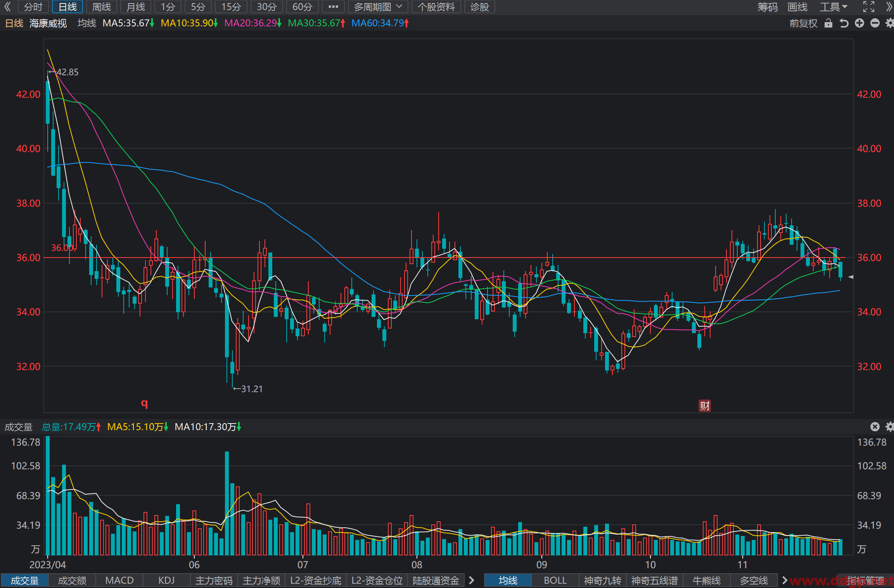Viewport: 894px width, 588px height.
Task: Open the 多周期图 dropdown
Action: coord(378,7)
